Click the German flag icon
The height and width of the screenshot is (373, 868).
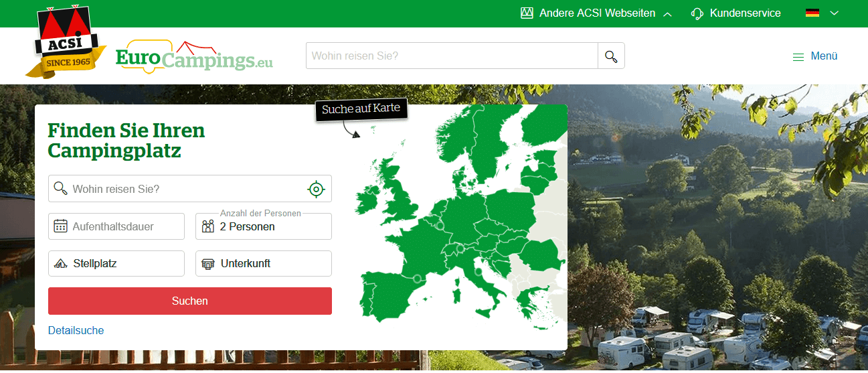point(812,13)
